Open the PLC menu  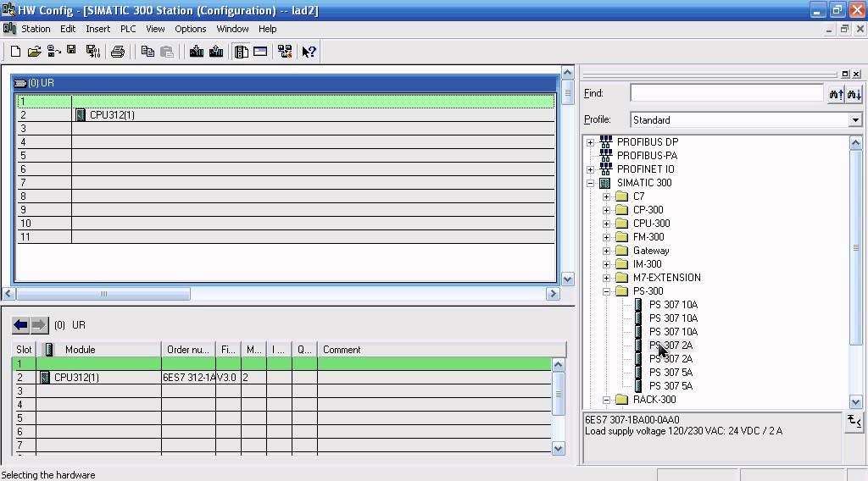(x=128, y=29)
